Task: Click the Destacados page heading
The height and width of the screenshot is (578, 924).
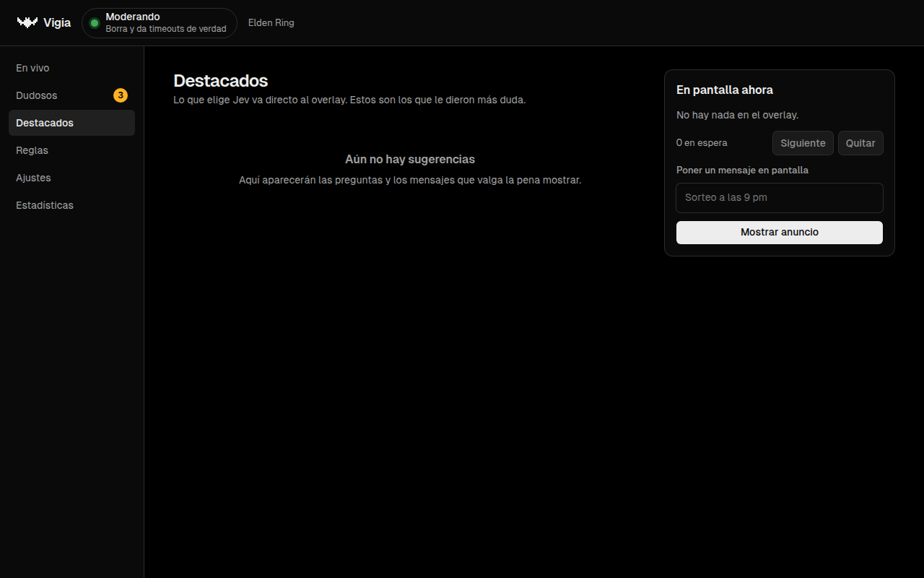Action: pos(221,81)
